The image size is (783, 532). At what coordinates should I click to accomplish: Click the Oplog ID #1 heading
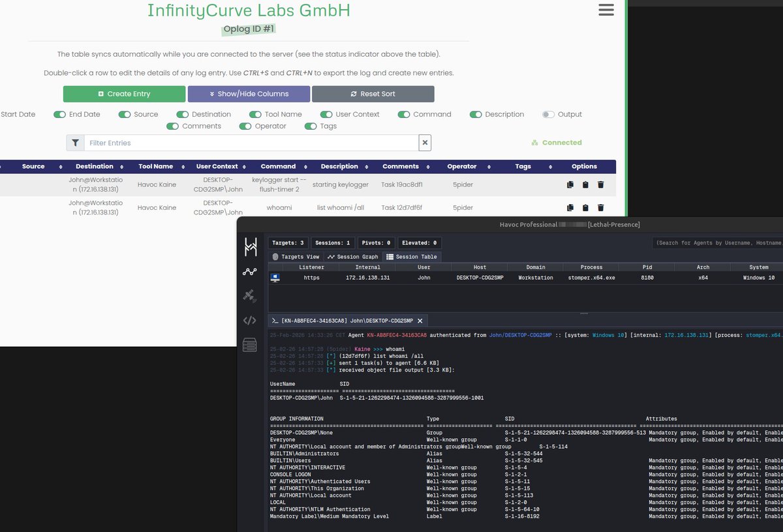pyautogui.click(x=249, y=29)
